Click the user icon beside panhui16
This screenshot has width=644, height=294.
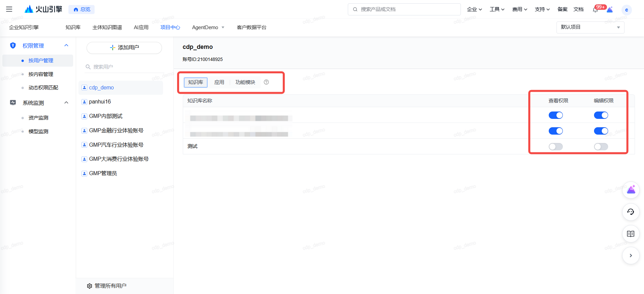(85, 102)
